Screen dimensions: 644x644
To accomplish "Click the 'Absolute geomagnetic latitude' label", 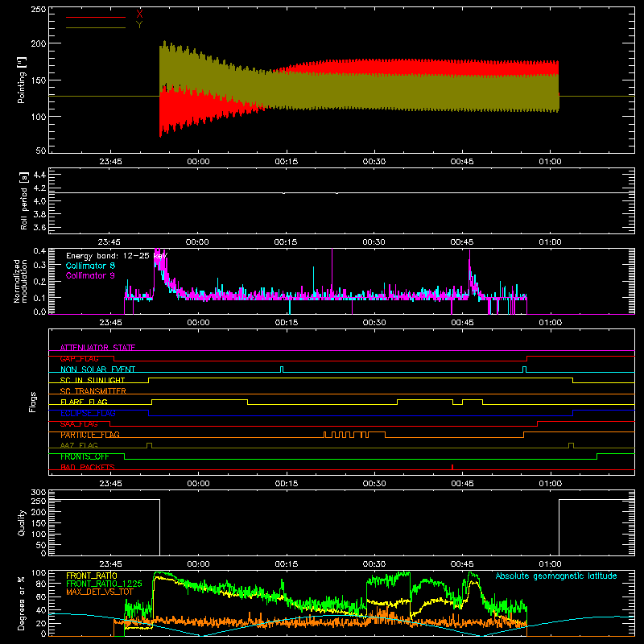I will [x=556, y=576].
